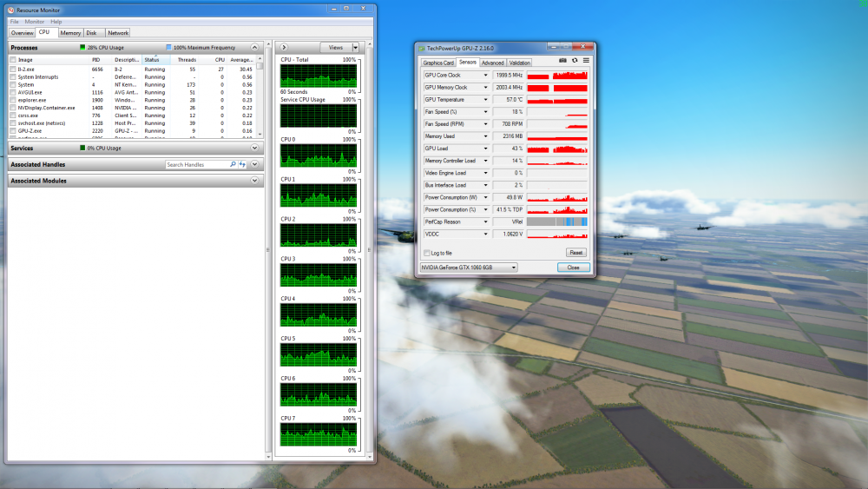Screen dimensions: 868x489
Task: Click refresh icon next to Search Handles
Action: (242, 164)
